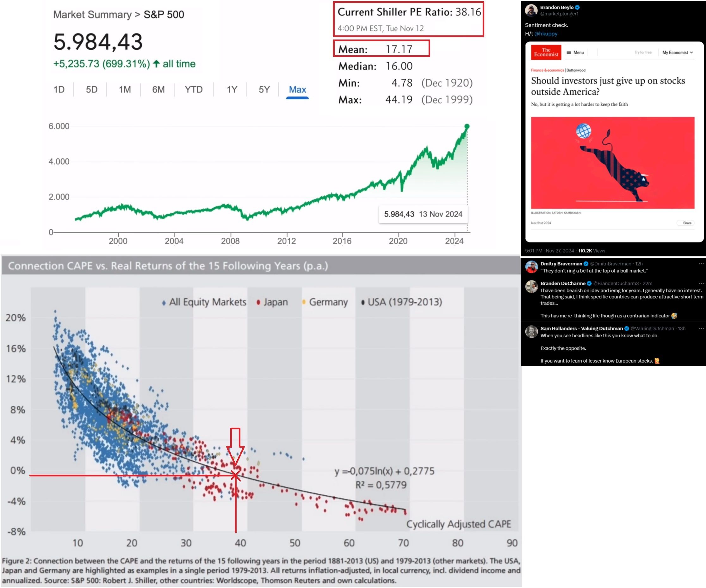
Task: Open Brandon Beylo's profile avatar
Action: 531,10
